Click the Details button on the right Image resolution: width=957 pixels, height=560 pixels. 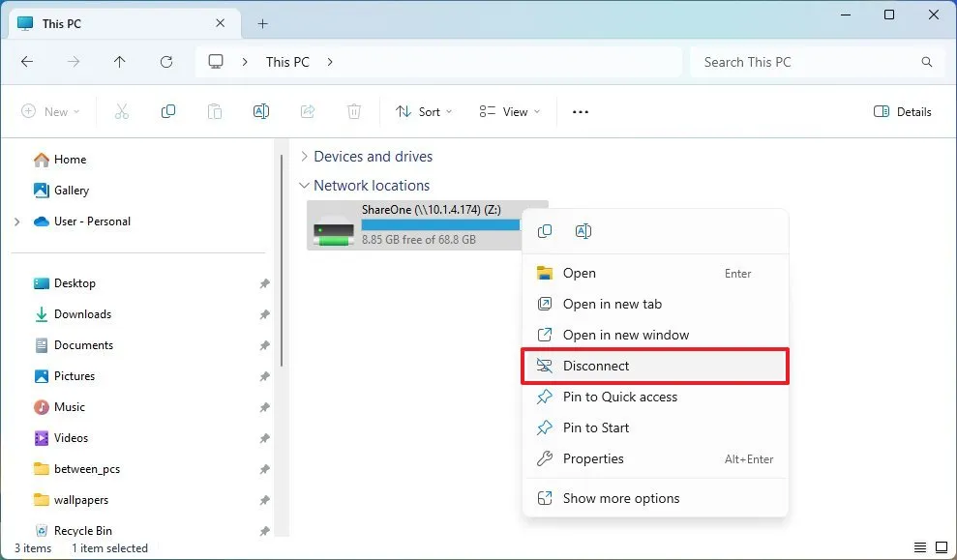(902, 111)
